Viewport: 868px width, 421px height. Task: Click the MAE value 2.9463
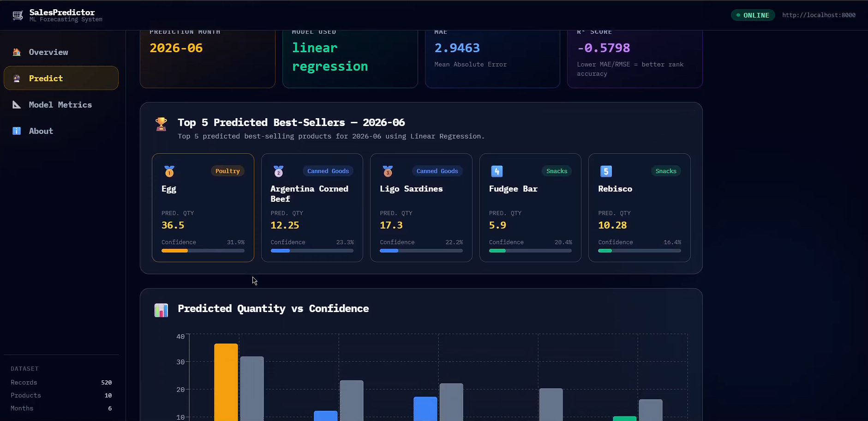(x=457, y=48)
